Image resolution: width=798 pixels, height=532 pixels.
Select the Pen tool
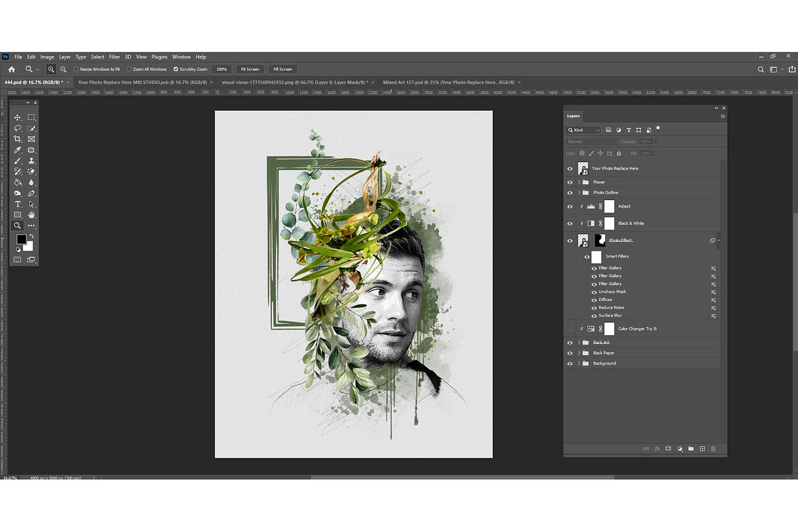pyautogui.click(x=31, y=193)
